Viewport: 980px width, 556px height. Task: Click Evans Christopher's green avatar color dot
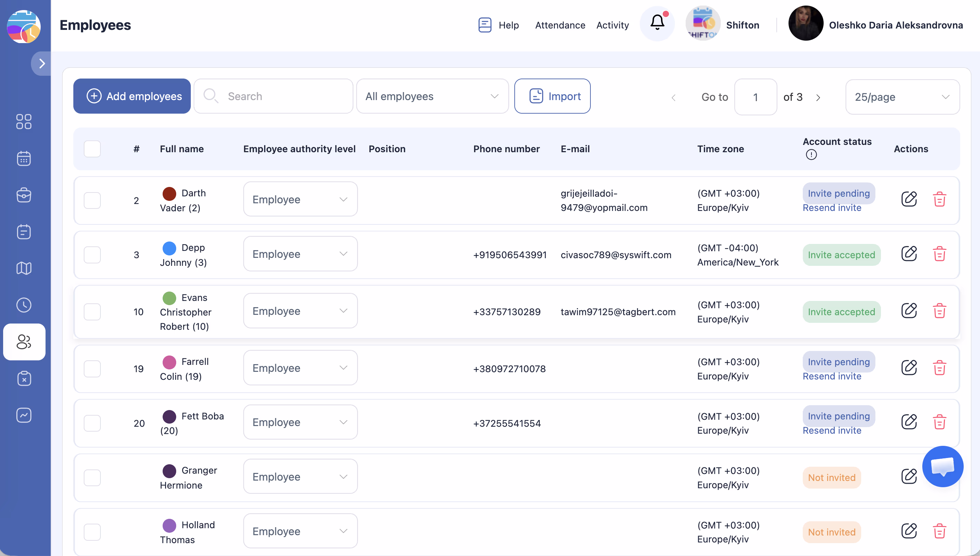point(169,298)
